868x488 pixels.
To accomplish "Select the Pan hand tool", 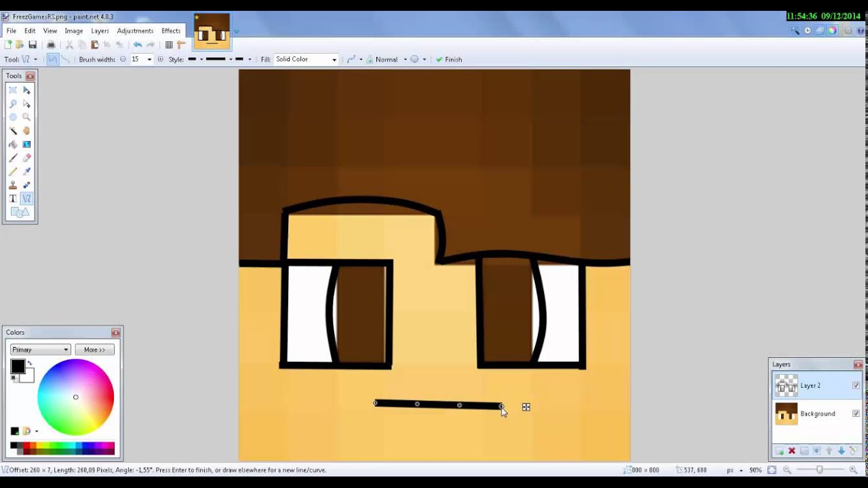I will (26, 131).
